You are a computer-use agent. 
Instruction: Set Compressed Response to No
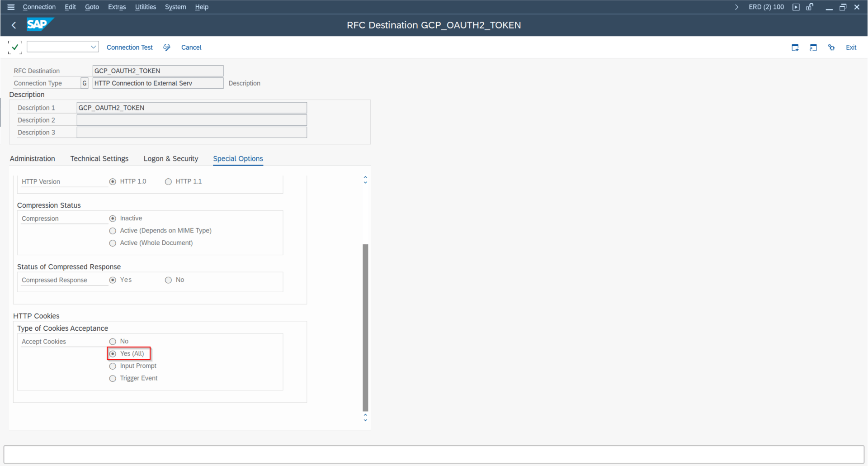(168, 280)
